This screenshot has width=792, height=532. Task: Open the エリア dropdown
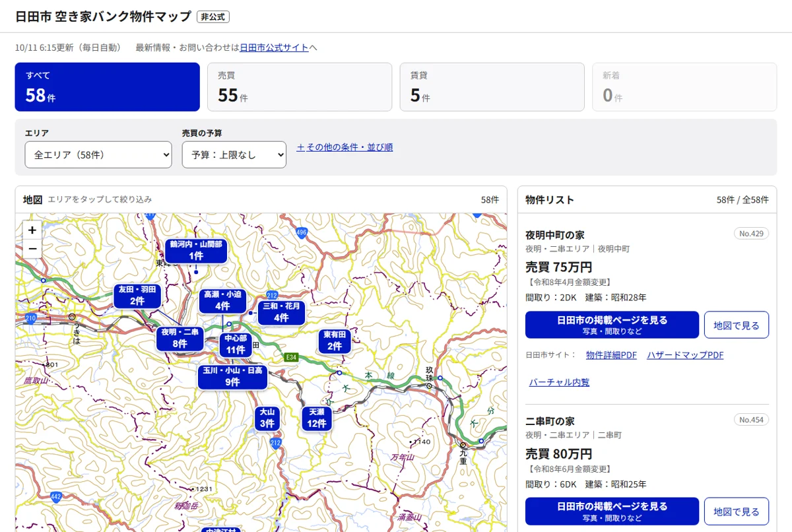[x=99, y=155]
